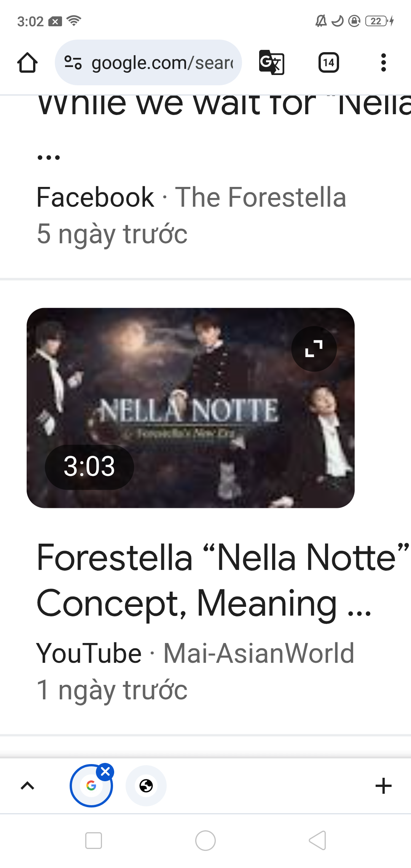Open Facebook The Forestella source line
Viewport: 411px width, 868px height.
click(x=191, y=197)
